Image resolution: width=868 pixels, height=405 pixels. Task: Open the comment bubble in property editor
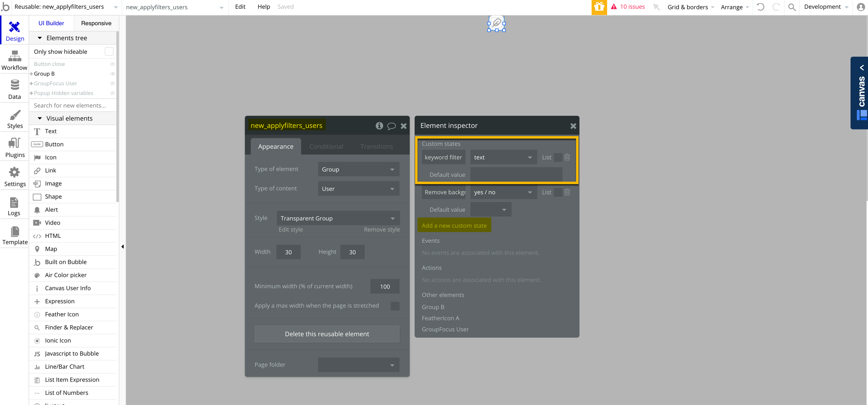coord(391,126)
